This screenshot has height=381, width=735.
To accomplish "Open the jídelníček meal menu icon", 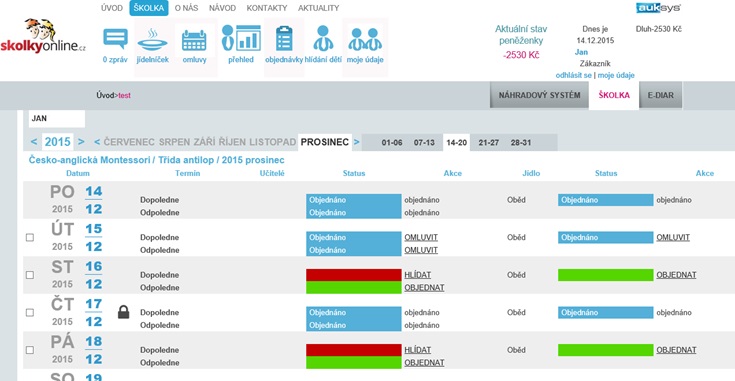I will pos(152,40).
